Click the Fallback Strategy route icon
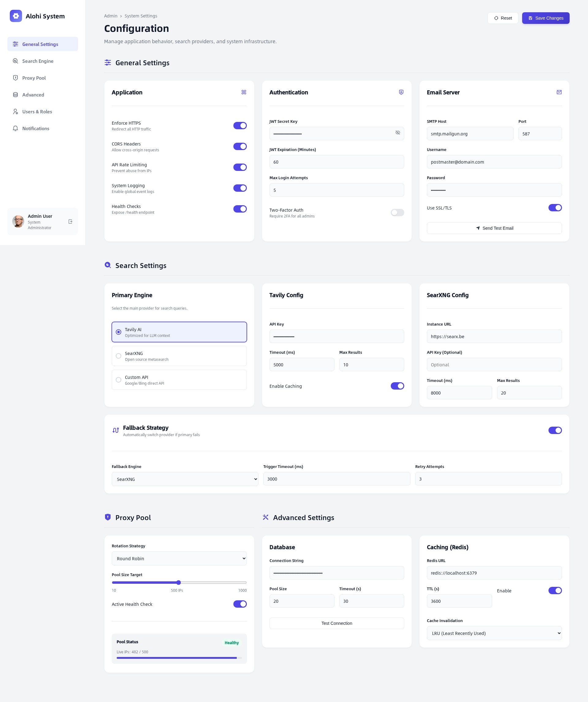 coord(116,430)
